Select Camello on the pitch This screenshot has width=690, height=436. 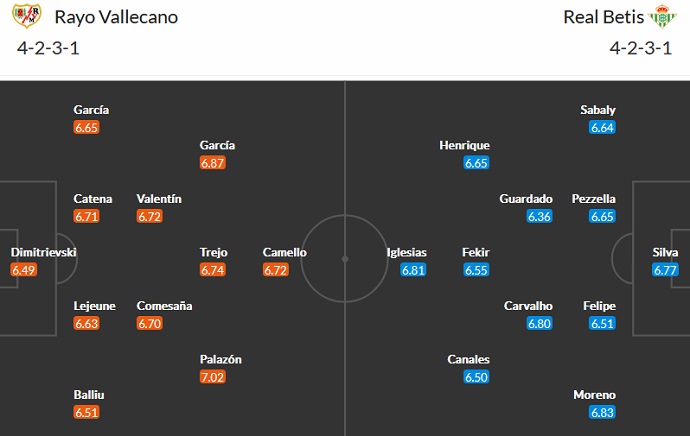tap(284, 253)
